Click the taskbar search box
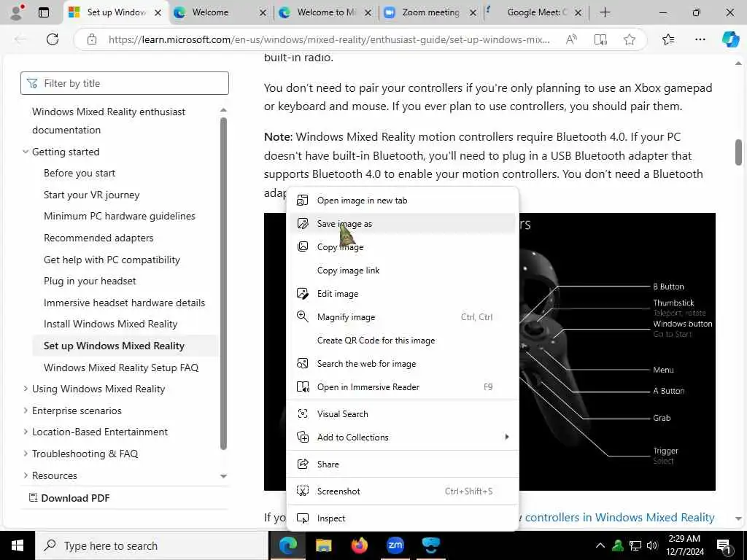The height and width of the screenshot is (560, 747). [152, 545]
